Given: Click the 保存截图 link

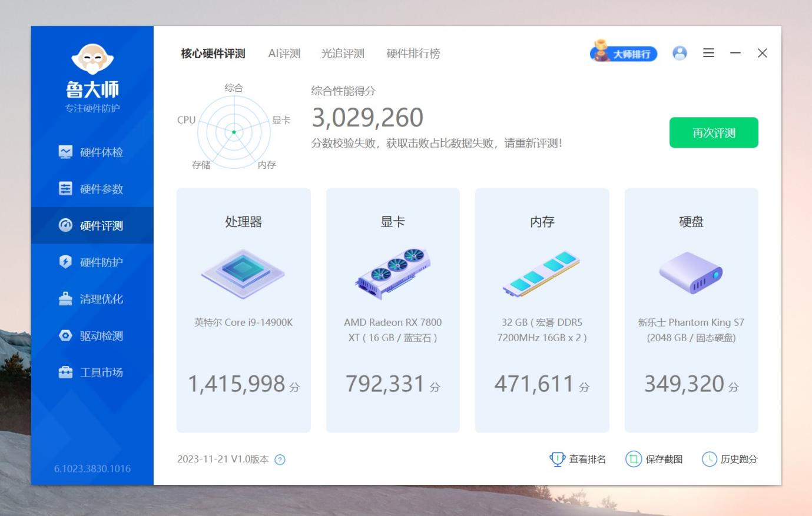Looking at the screenshot, I should [x=654, y=459].
